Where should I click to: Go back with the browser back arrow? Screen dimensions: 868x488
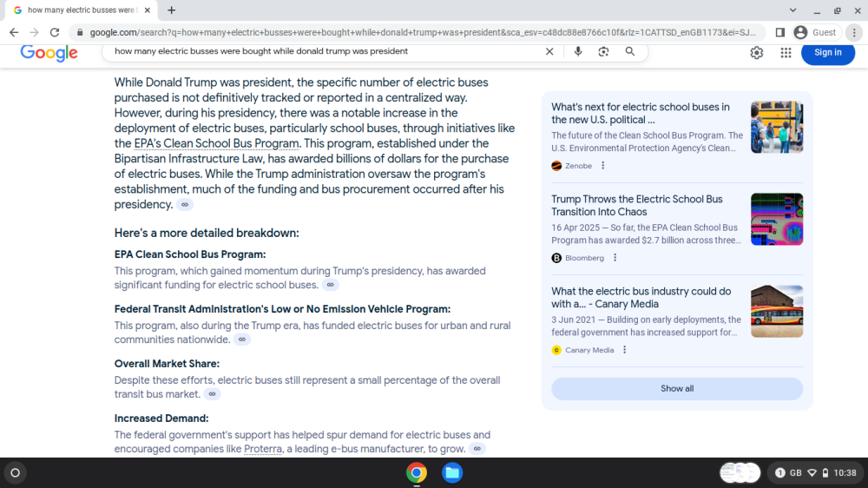(14, 33)
